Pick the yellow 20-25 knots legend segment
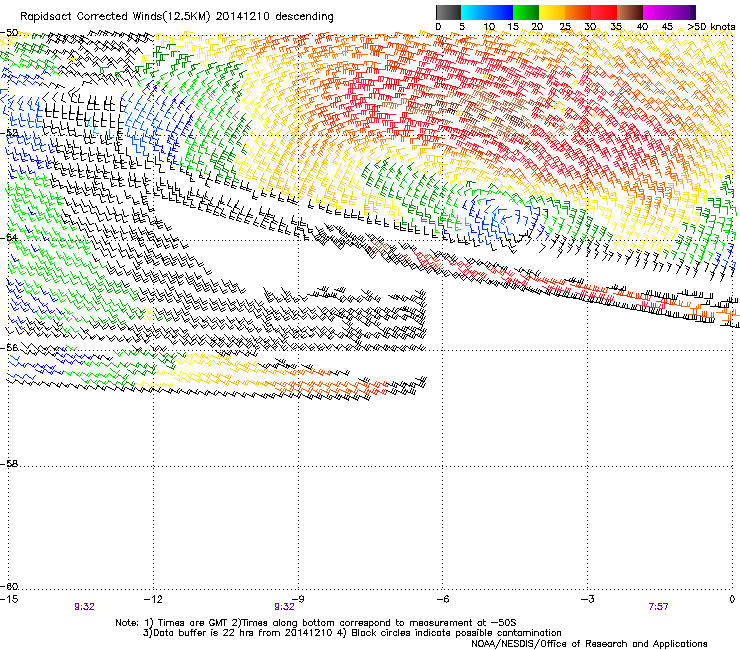 [x=552, y=12]
